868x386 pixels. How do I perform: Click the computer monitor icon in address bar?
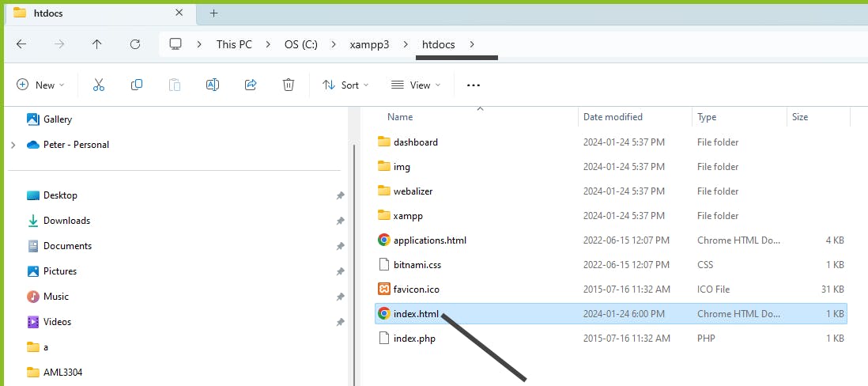tap(176, 44)
